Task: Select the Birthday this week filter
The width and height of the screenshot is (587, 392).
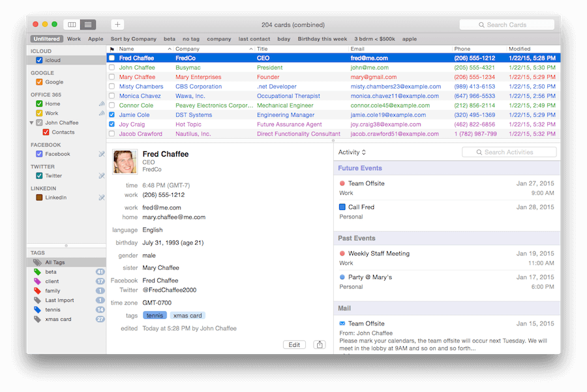Action: point(322,39)
